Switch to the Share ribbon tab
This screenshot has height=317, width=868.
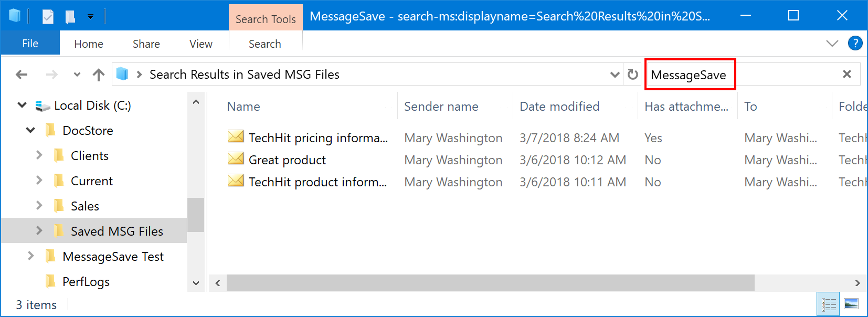(146, 44)
